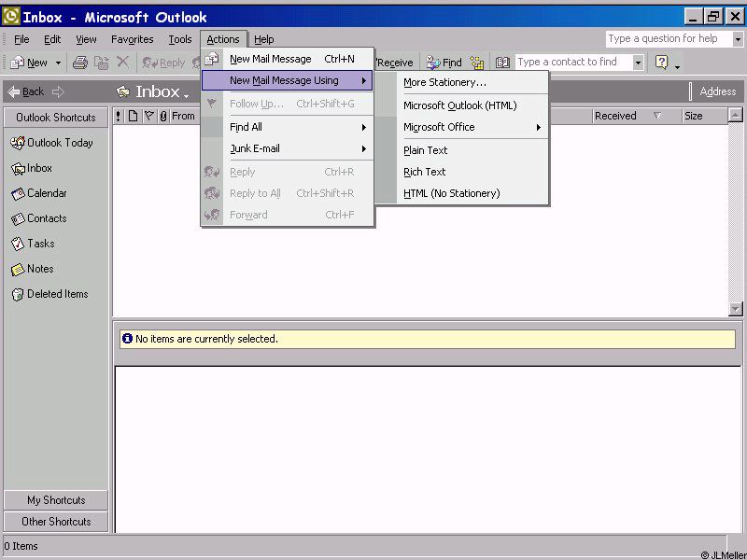
Task: Click the Other Shortcuts group button
Action: pyautogui.click(x=56, y=522)
